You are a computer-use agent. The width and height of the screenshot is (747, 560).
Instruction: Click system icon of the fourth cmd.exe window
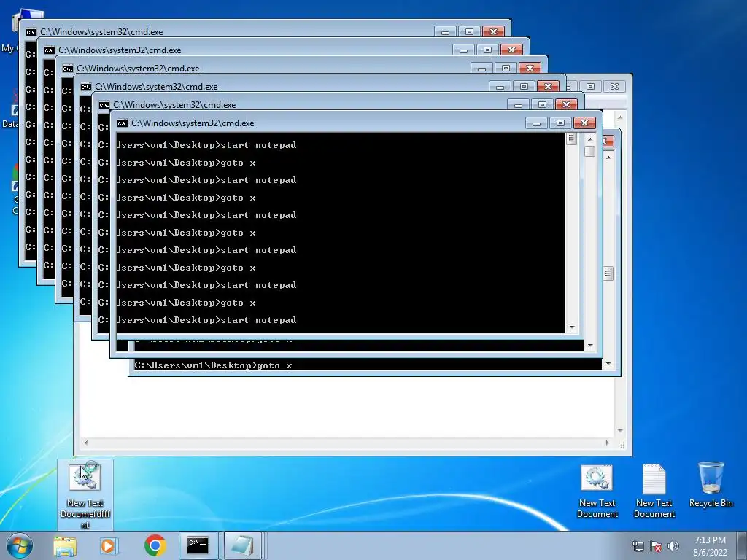pyautogui.click(x=68, y=69)
